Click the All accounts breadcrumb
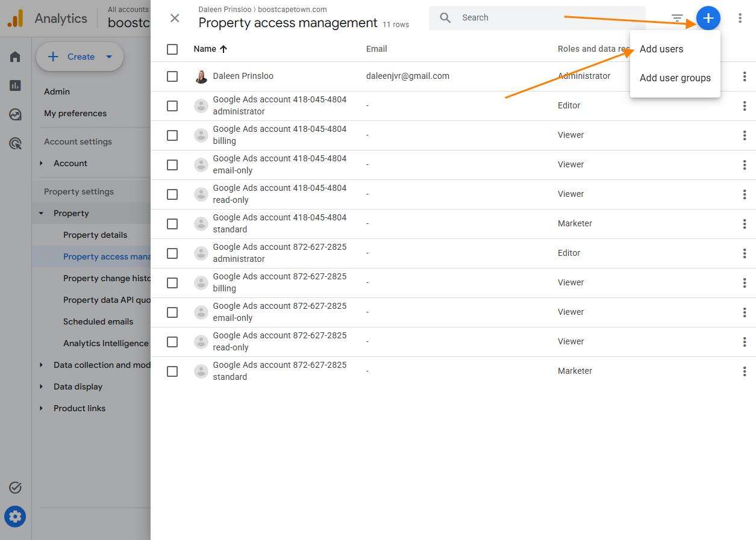Image resolution: width=756 pixels, height=540 pixels. coord(128,10)
